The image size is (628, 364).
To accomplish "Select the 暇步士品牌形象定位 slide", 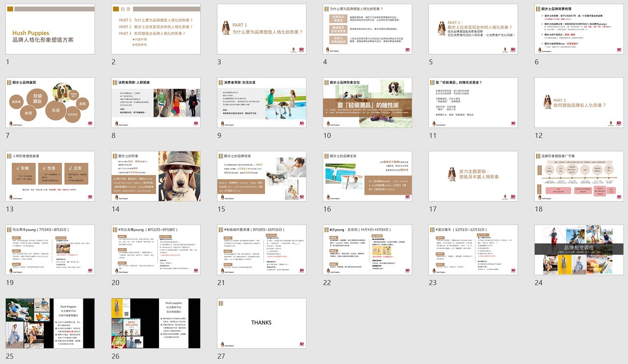I will [x=367, y=103].
